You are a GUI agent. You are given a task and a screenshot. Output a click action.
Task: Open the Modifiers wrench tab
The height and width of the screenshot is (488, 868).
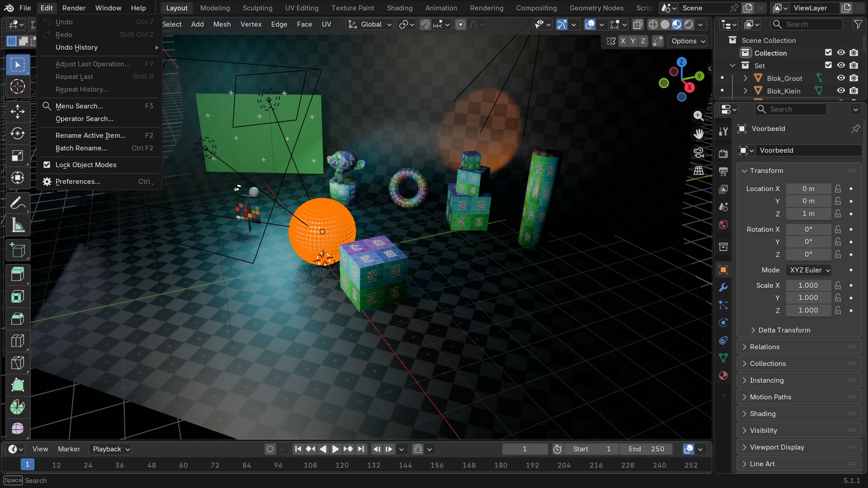coord(723,287)
